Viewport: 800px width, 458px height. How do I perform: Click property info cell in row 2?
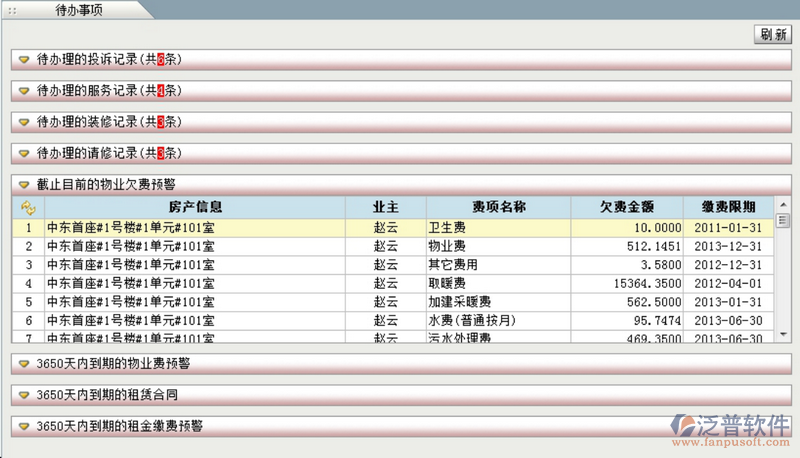coord(195,247)
